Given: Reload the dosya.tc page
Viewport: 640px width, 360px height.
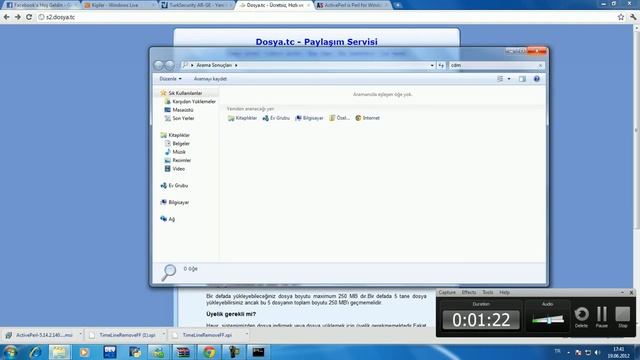Looking at the screenshot, I should coord(29,17).
